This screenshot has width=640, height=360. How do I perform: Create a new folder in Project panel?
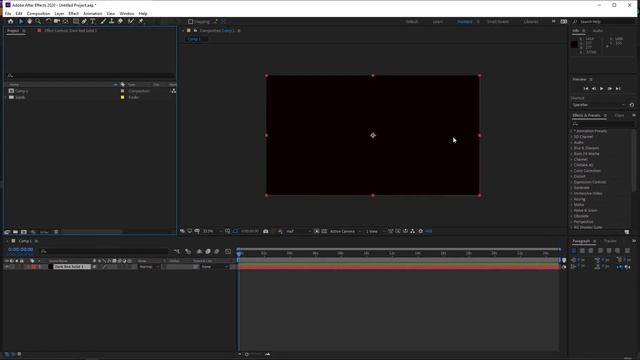[x=16, y=232]
